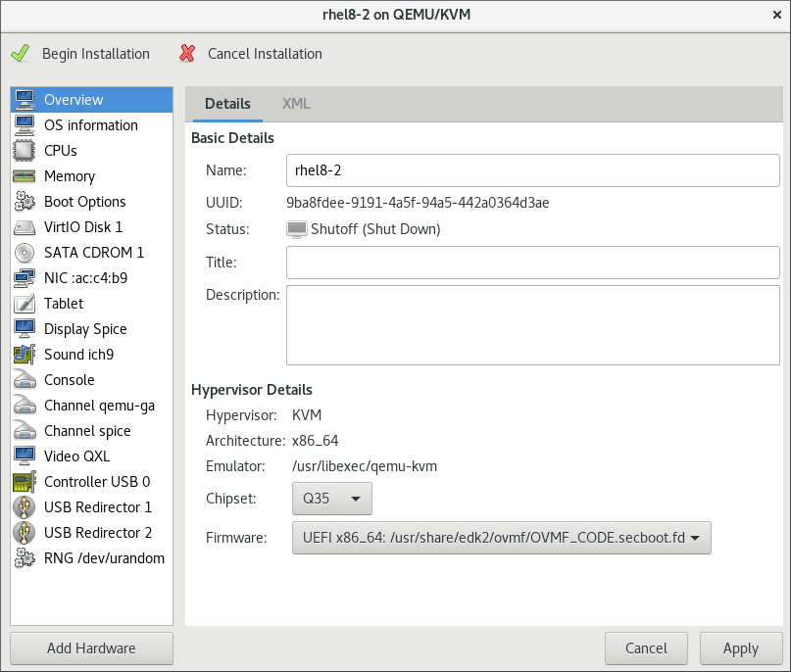The image size is (791, 672).
Task: Click the VirtIO Disk 1 drive icon
Action: (x=25, y=227)
